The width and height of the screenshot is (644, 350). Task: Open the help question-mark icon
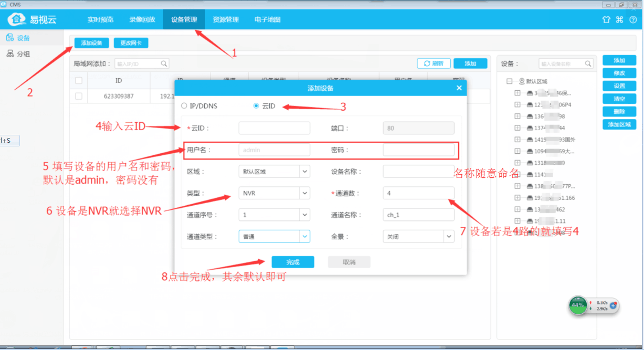[x=632, y=19]
